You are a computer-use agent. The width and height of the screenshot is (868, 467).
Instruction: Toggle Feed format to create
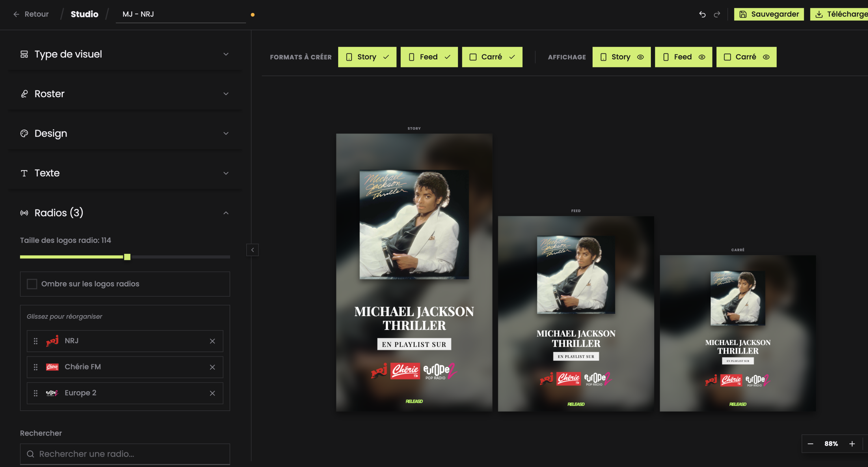click(429, 57)
